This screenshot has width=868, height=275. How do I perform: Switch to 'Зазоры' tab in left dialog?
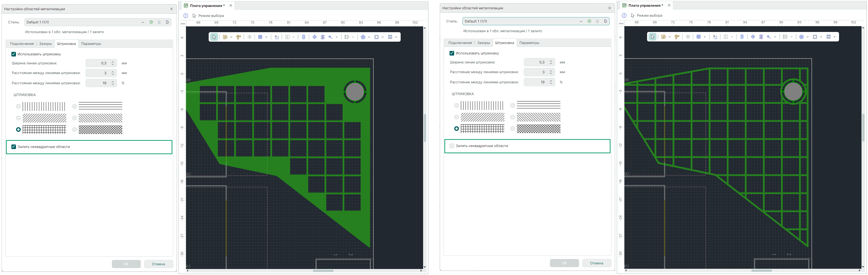coord(45,44)
